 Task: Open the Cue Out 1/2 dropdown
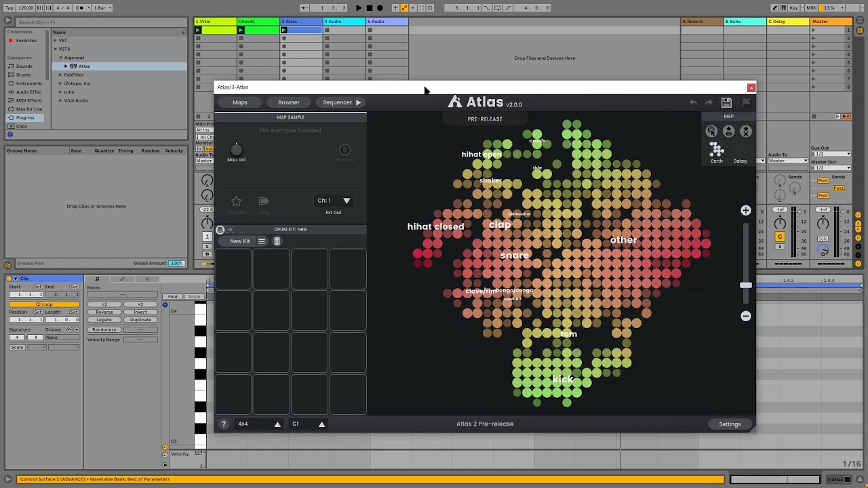831,154
